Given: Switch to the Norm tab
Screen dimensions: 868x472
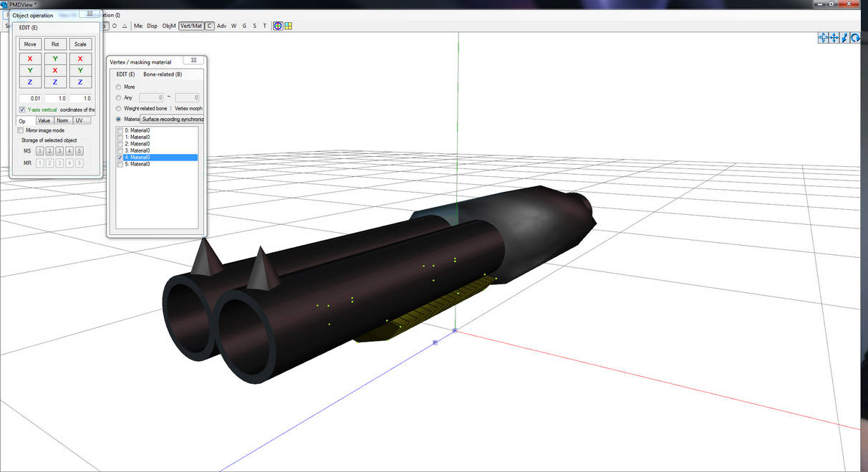Looking at the screenshot, I should [x=62, y=120].
